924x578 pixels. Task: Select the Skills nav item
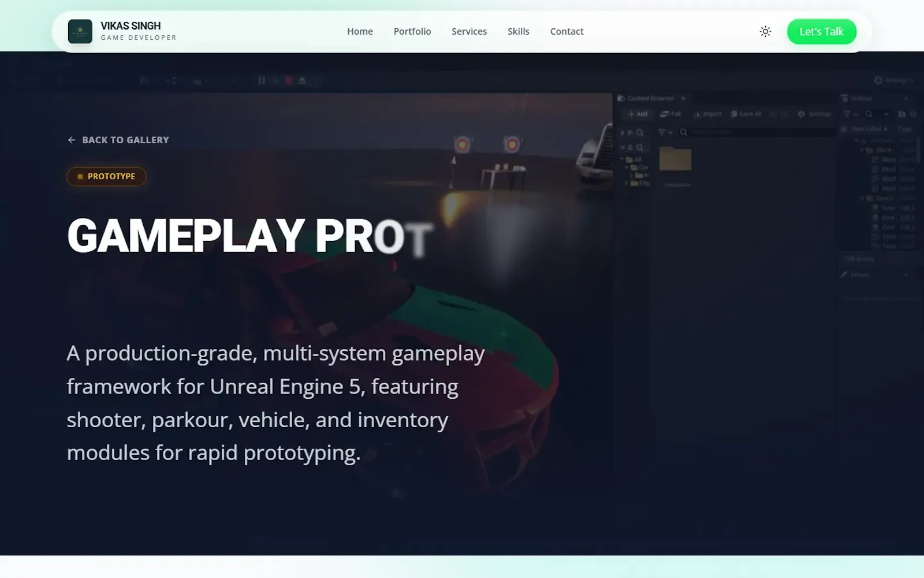519,32
